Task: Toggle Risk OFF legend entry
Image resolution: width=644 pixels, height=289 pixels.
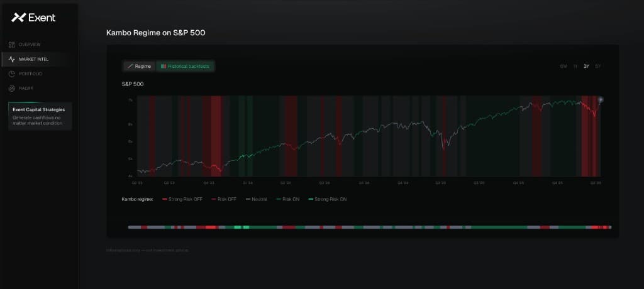Action: pos(224,199)
